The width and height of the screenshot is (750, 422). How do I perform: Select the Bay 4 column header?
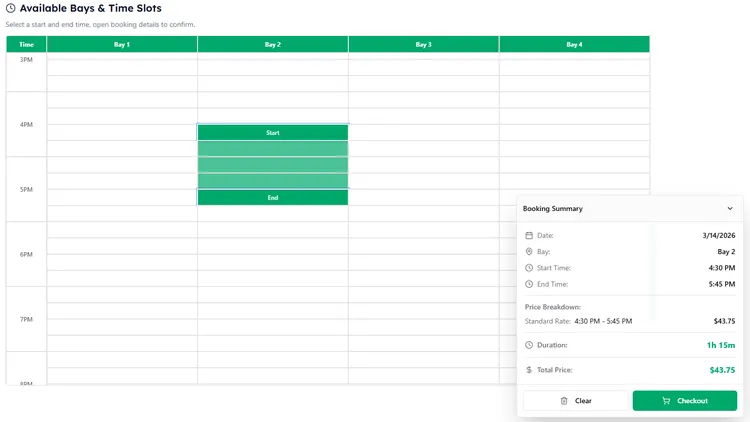click(574, 44)
